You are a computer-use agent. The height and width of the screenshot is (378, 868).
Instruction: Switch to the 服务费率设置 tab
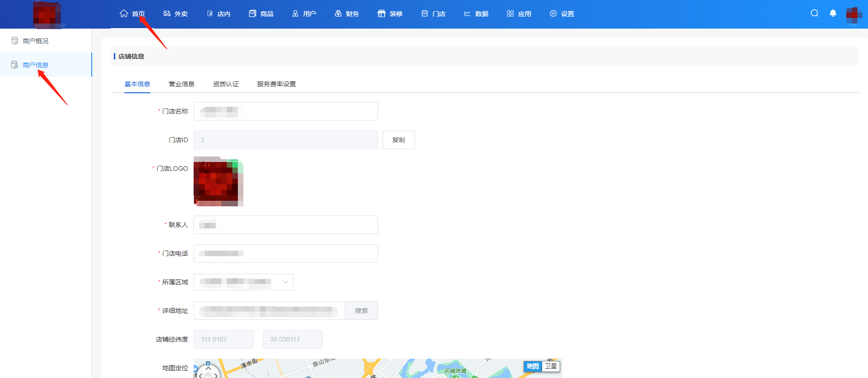click(277, 84)
